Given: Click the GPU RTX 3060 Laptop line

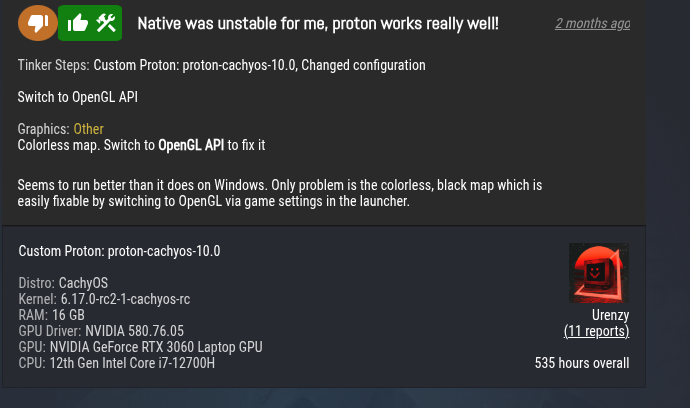Looking at the screenshot, I should pos(140,347).
